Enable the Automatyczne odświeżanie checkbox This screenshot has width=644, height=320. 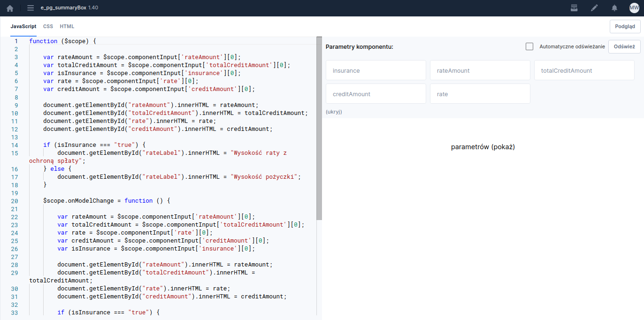[529, 46]
